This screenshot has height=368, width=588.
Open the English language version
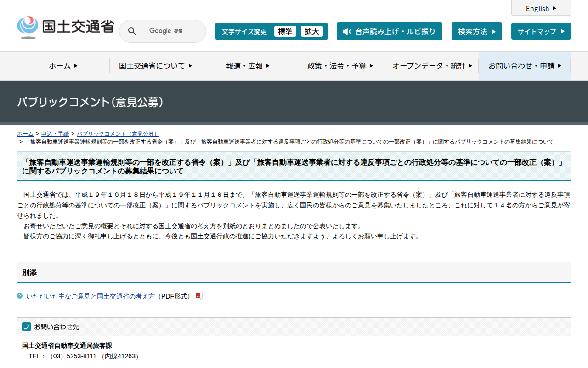541,8
